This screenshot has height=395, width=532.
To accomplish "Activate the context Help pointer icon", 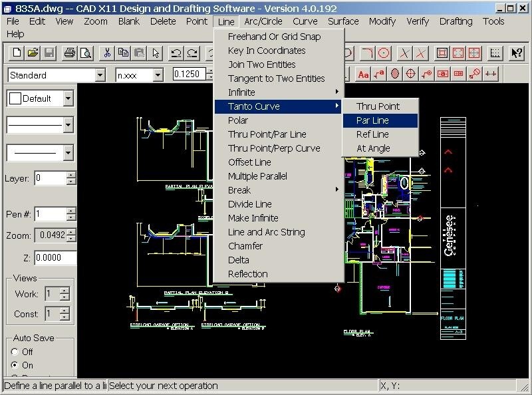I will (516, 53).
